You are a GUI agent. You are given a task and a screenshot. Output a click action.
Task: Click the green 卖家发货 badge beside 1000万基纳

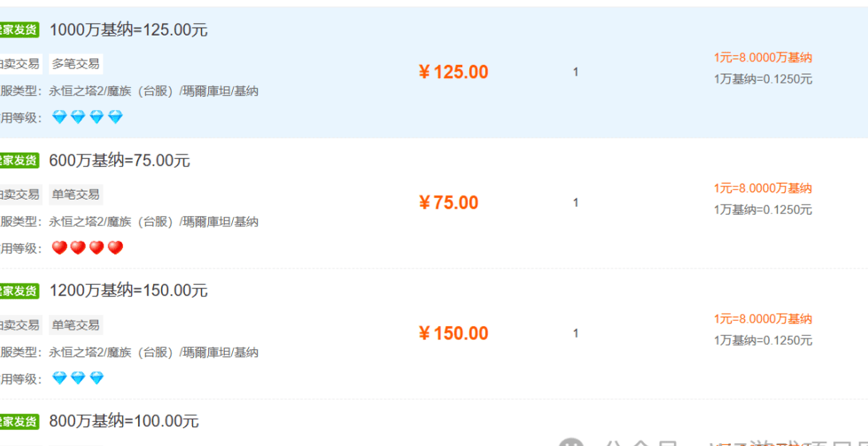19,30
